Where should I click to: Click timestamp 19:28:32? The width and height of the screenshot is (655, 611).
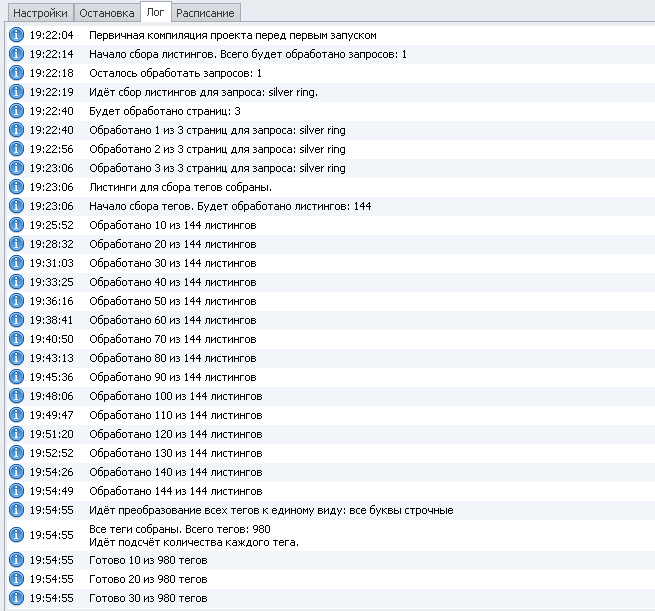(x=51, y=244)
